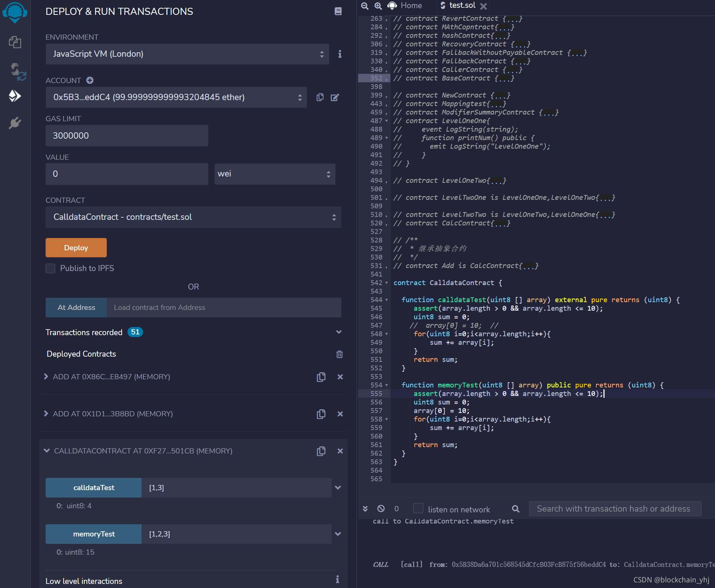Run the memoryTest function button
Screen dimensions: 715x588
coord(93,534)
